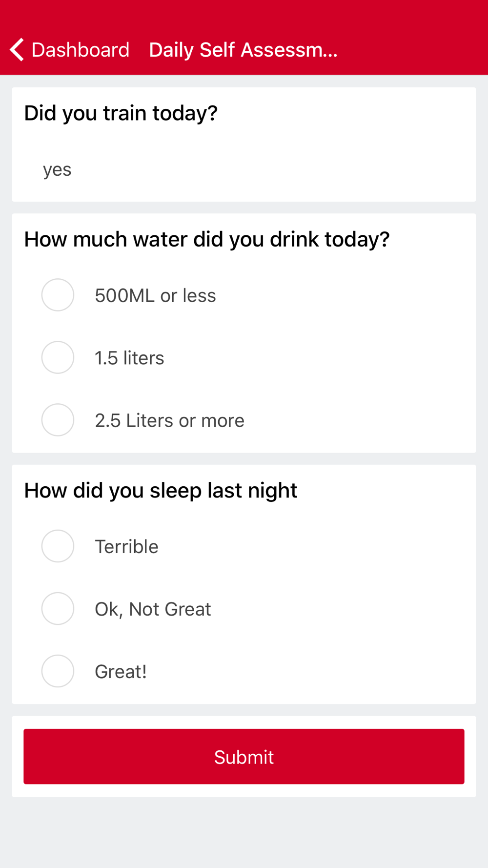Screen dimensions: 488x868
Task: Click the 'Great!' option label text
Action: point(121,672)
